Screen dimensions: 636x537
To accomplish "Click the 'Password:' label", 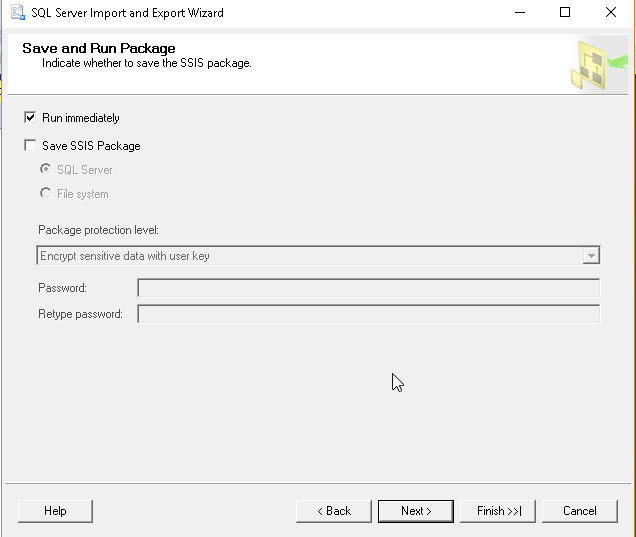I will click(x=62, y=288).
